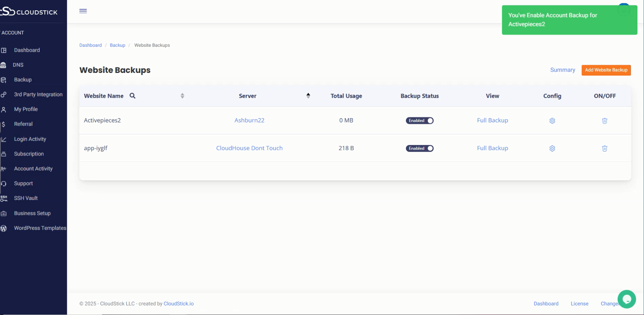Open the live chat bubble
644x315 pixels.
(626, 299)
